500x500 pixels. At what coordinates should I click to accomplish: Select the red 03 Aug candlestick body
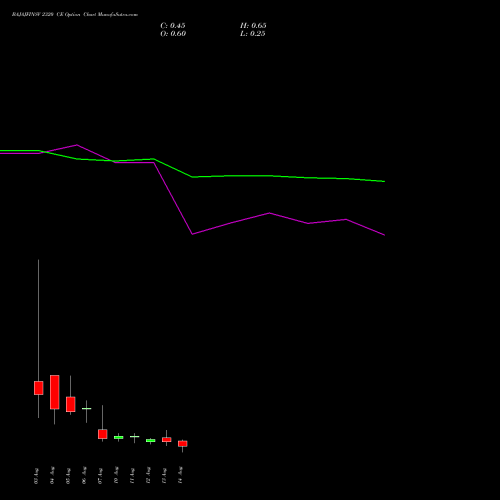click(x=39, y=388)
